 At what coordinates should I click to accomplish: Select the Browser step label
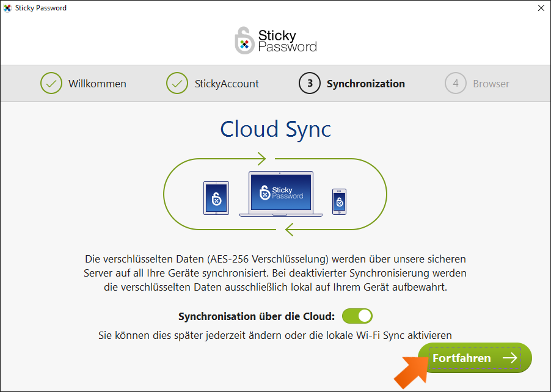[491, 84]
